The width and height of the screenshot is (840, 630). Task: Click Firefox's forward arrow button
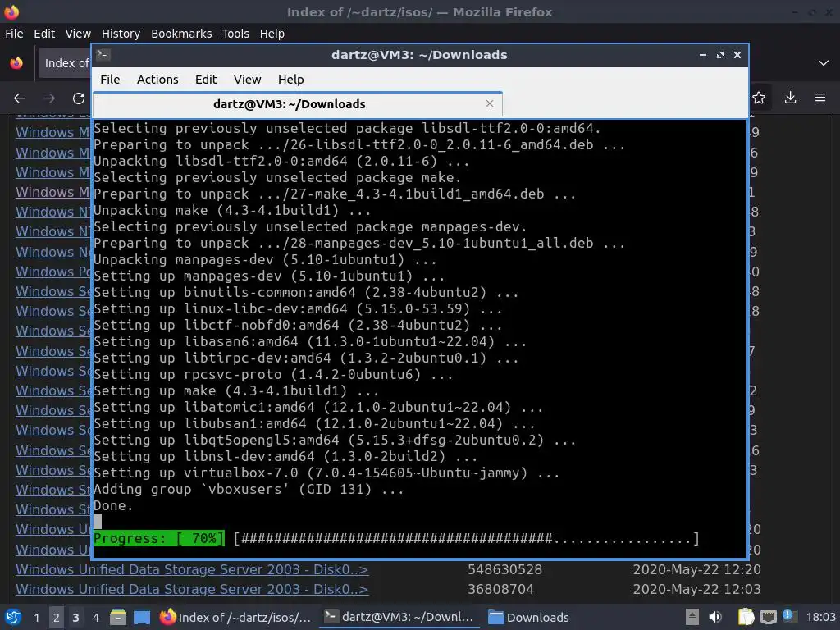pyautogui.click(x=48, y=98)
